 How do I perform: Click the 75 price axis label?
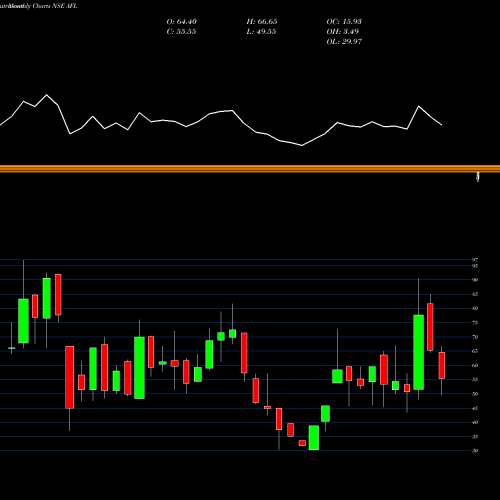475,323
